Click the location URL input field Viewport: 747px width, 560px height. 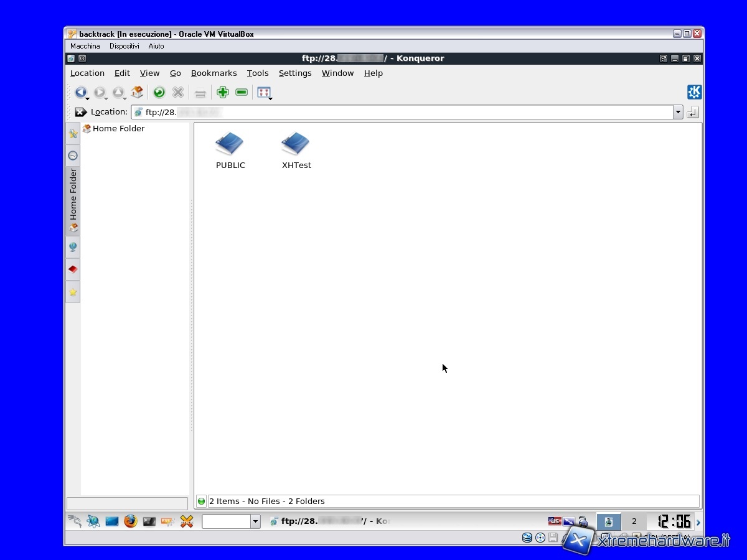pos(405,112)
